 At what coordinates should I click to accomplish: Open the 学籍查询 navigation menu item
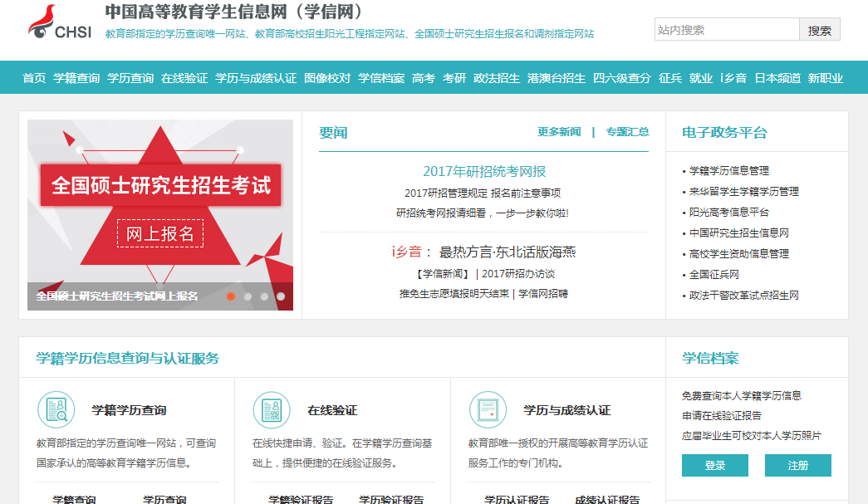click(76, 78)
